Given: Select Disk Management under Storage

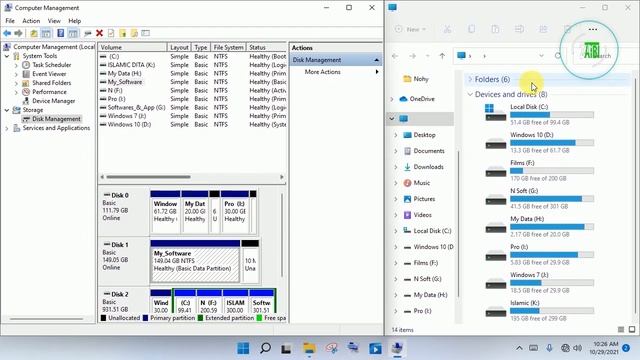Looking at the screenshot, I should click(56, 119).
